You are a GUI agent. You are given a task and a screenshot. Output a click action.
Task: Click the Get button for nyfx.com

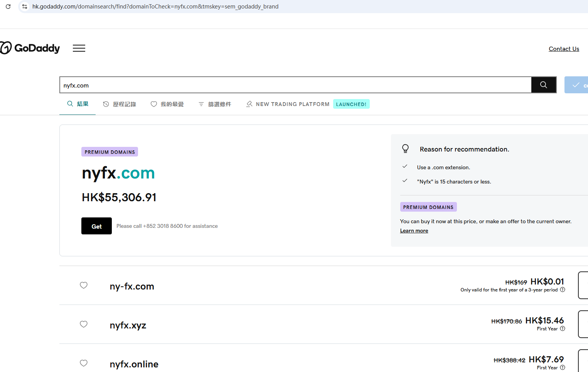[96, 226]
